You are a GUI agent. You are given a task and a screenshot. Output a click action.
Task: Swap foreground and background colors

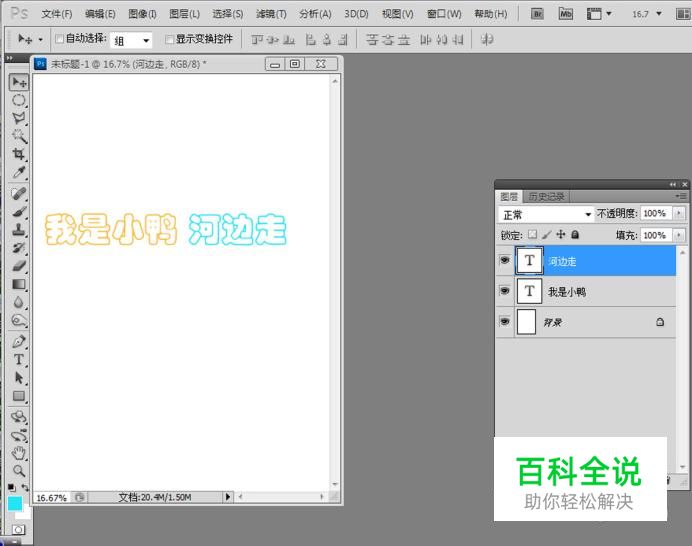(x=25, y=487)
